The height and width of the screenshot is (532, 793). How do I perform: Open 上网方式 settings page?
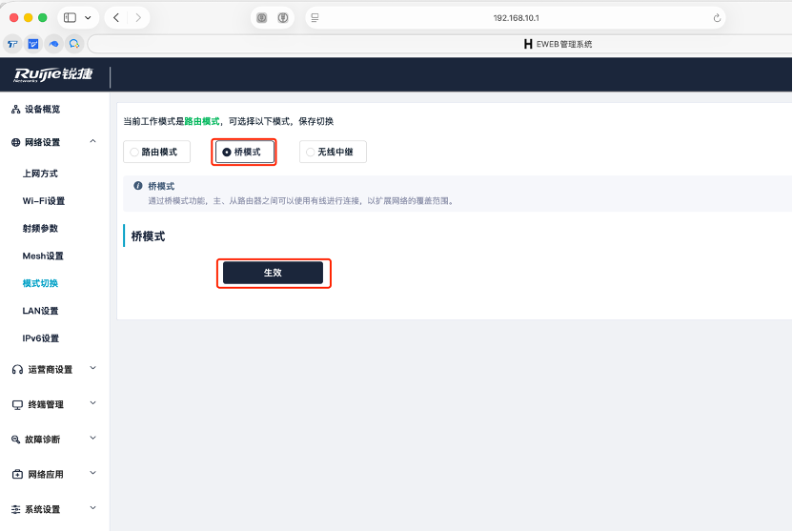click(40, 174)
